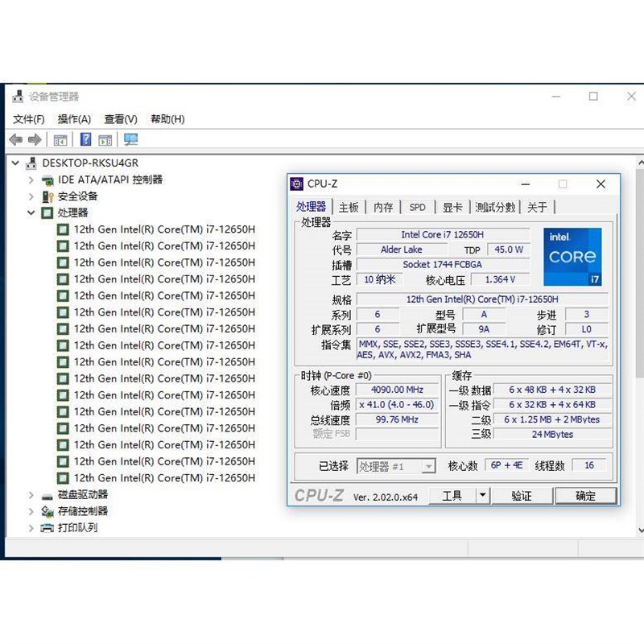
Task: Click the 倍频 value x 41.0 (4.0 - 46.0)
Action: click(397, 405)
